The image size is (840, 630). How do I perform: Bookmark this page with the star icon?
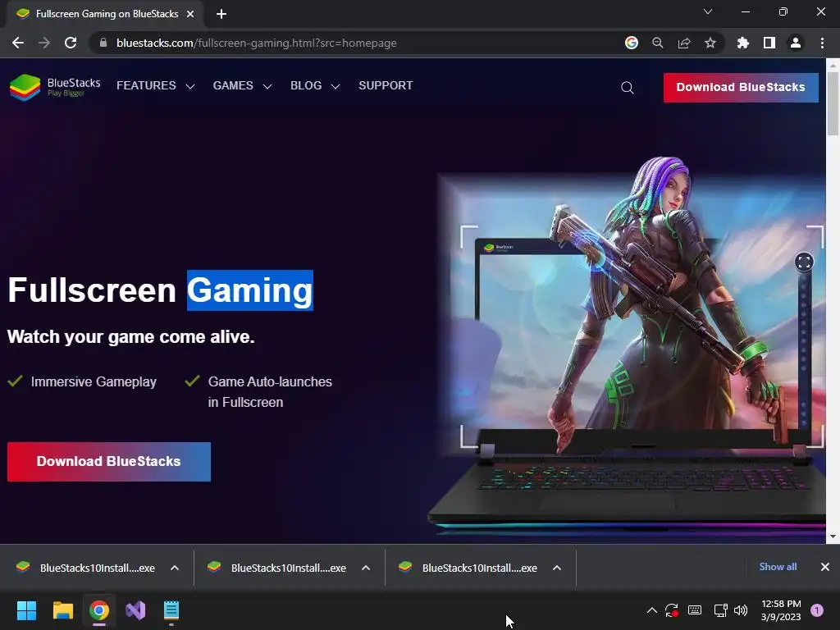click(x=710, y=43)
